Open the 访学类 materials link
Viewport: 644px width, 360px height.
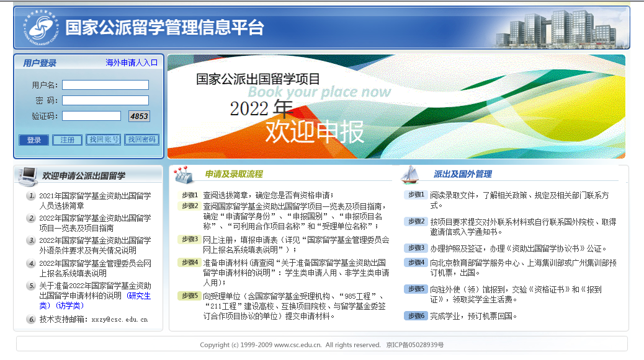click(70, 305)
